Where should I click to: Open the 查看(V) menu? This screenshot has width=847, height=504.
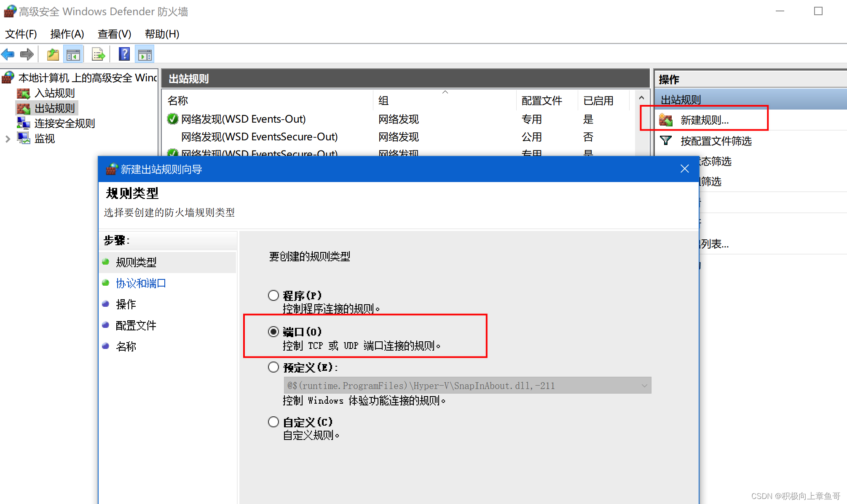(x=114, y=34)
